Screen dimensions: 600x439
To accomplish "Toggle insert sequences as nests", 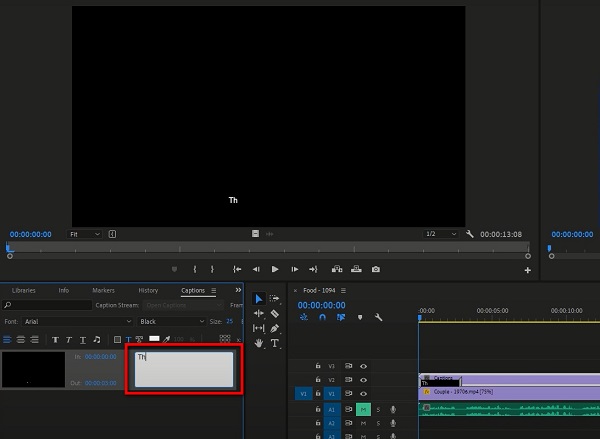I will (x=304, y=317).
